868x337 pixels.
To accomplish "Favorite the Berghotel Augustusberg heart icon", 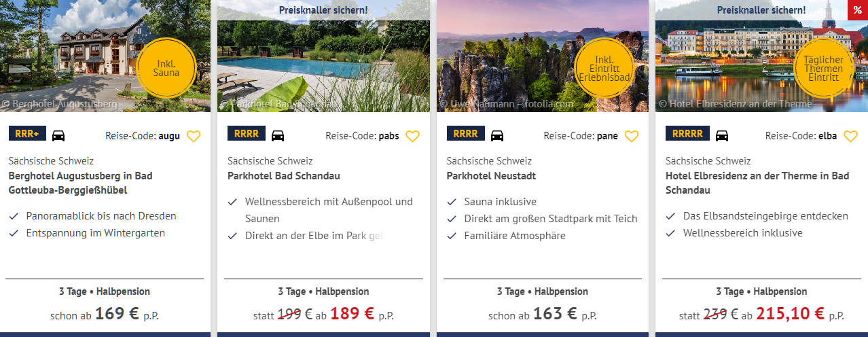I will [x=194, y=136].
